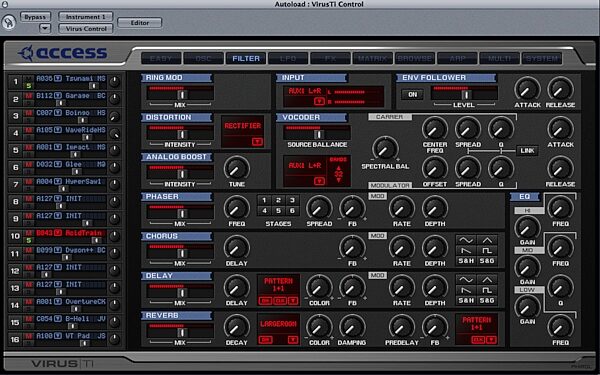This screenshot has height=375, width=600.
Task: Click the Instrument 1 button
Action: (86, 17)
